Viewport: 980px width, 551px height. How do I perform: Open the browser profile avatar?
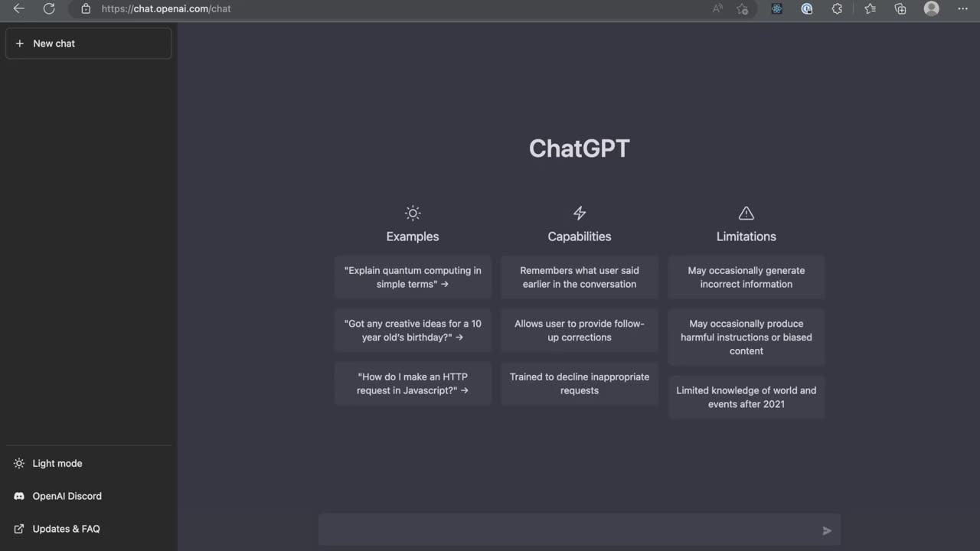[932, 8]
